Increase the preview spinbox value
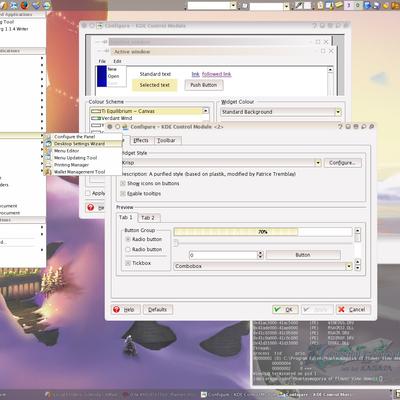 260,253
